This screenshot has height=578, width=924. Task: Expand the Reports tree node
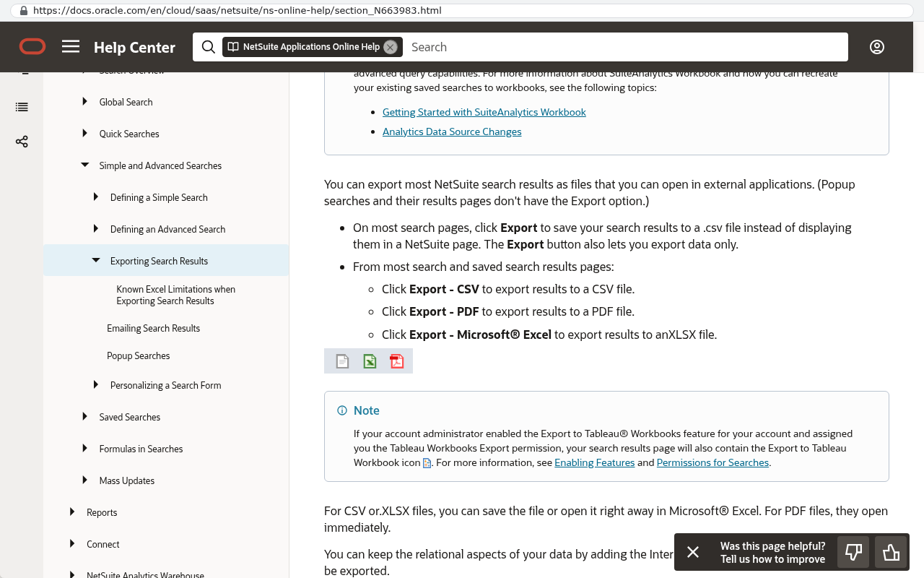coord(72,512)
